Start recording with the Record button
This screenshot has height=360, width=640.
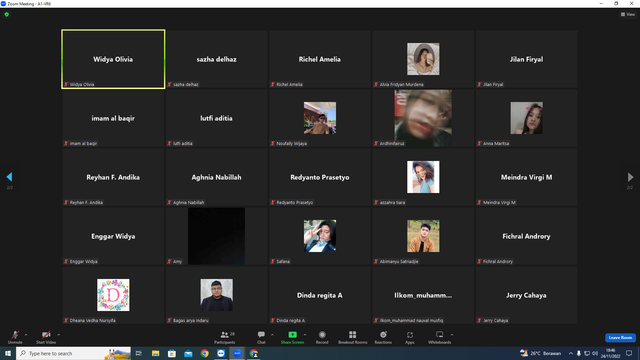click(x=322, y=337)
